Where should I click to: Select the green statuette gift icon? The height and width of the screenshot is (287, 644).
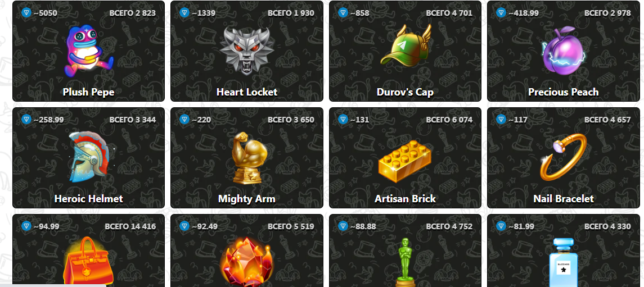coord(405,262)
